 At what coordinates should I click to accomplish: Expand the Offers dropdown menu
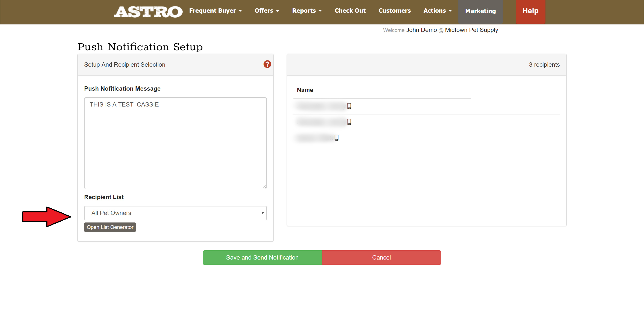266,11
